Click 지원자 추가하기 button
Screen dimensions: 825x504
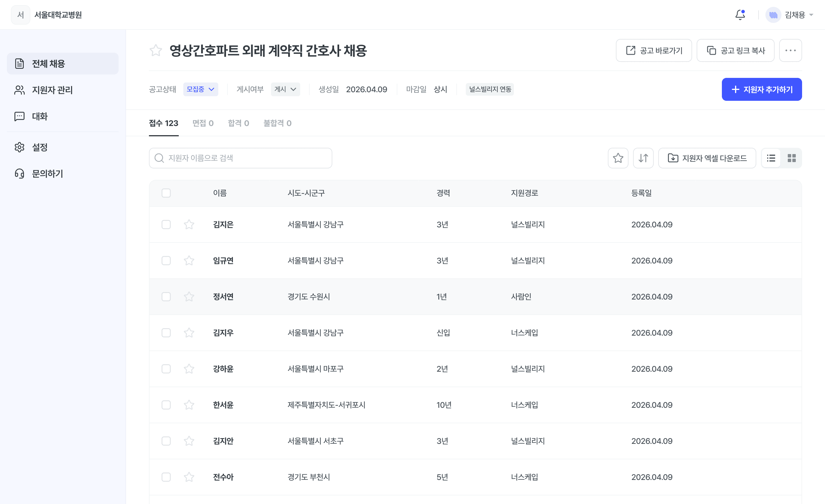pos(762,89)
